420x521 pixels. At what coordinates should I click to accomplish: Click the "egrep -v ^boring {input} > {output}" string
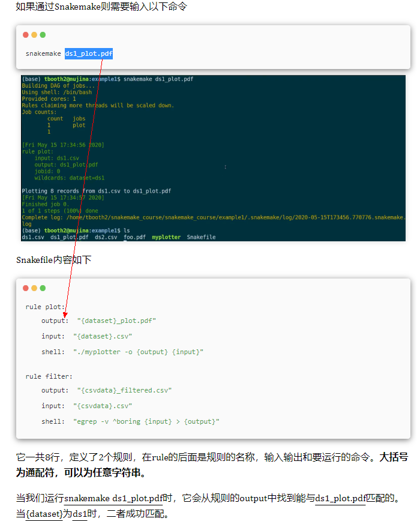click(x=146, y=421)
